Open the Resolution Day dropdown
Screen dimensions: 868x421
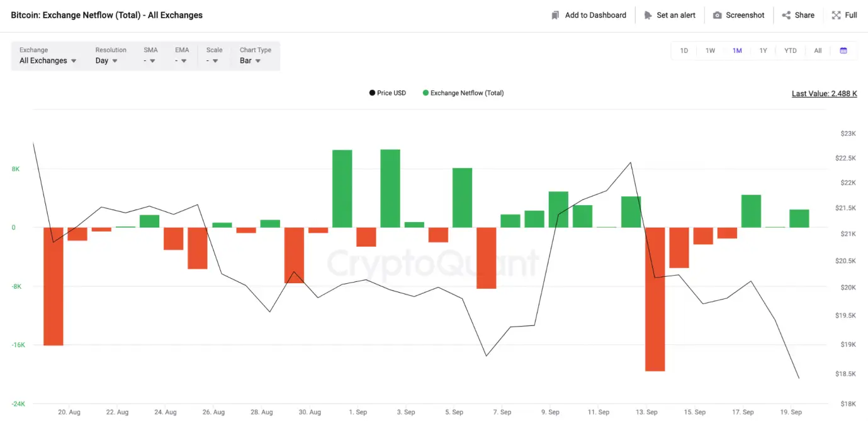tap(106, 60)
